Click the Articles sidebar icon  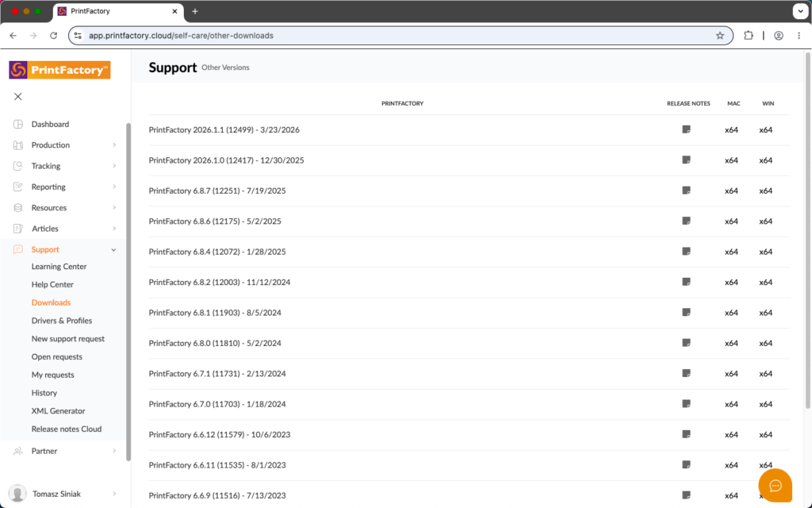18,229
